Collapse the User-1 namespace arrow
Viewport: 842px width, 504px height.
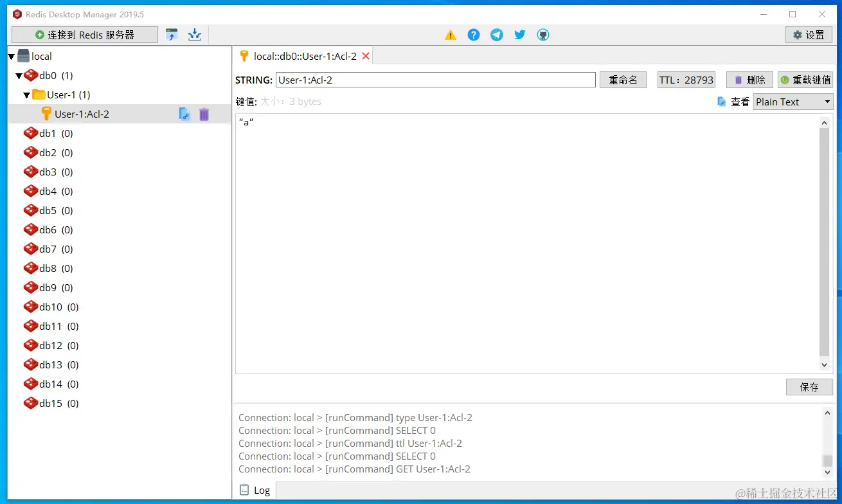pyautogui.click(x=27, y=95)
